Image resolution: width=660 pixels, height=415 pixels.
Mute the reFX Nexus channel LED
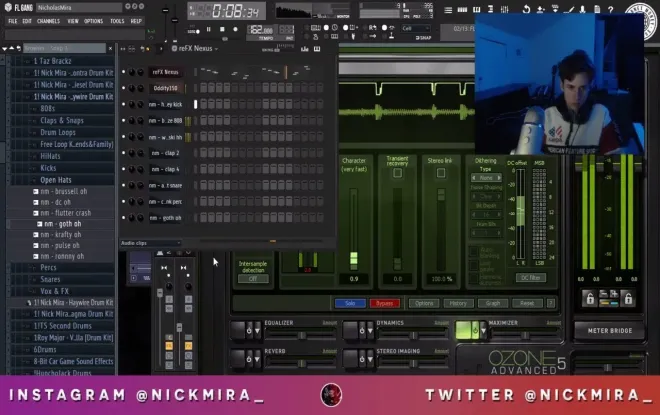pyautogui.click(x=123, y=72)
